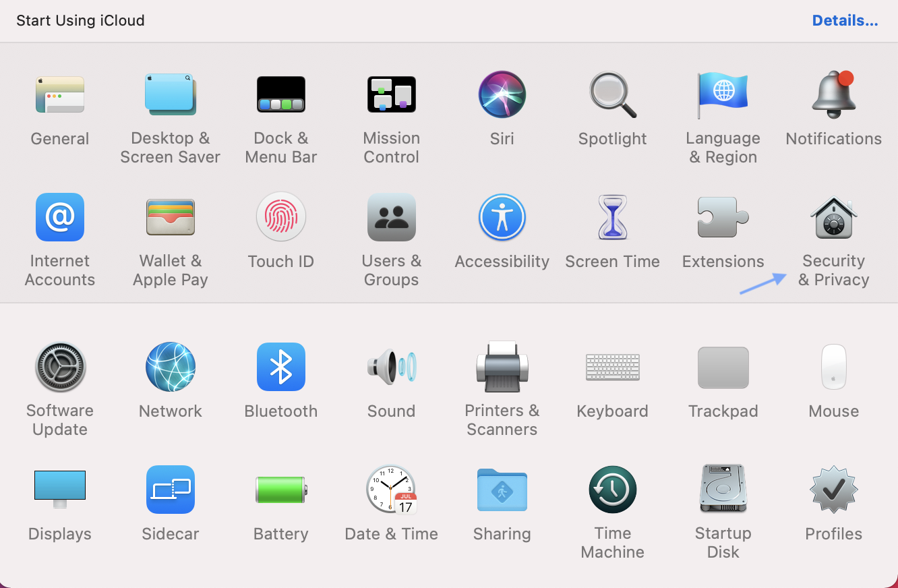
Task: Open Keyboard preferences
Action: [613, 367]
